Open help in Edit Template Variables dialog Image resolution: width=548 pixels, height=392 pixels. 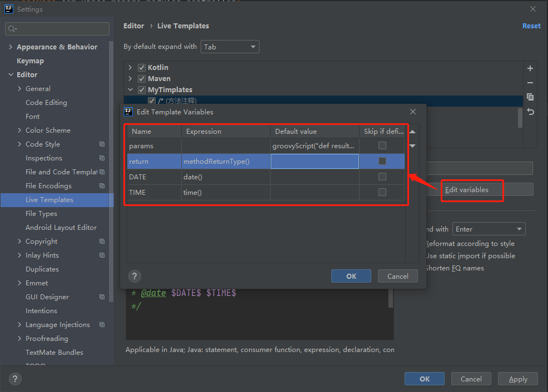[x=134, y=276]
